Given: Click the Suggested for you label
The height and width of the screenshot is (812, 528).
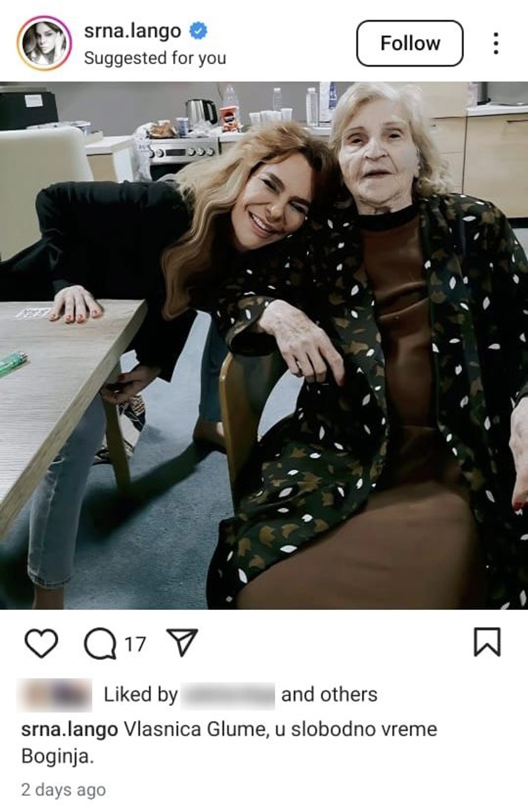Looking at the screenshot, I should click(x=155, y=58).
